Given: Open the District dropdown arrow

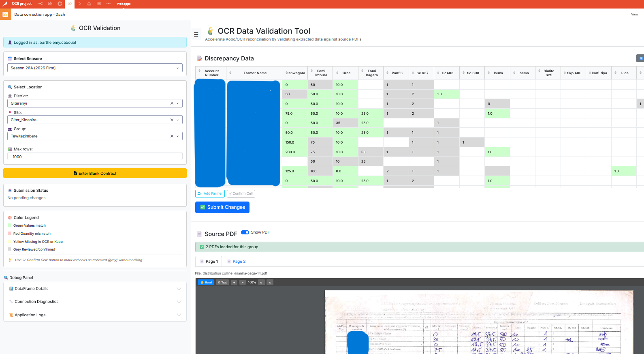Looking at the screenshot, I should [177, 103].
